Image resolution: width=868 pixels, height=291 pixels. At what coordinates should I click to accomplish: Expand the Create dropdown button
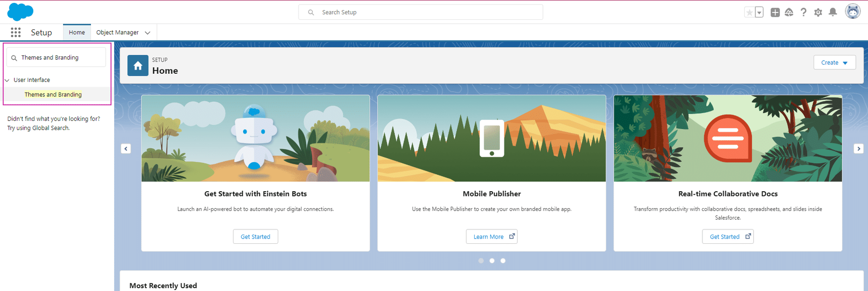tap(834, 63)
